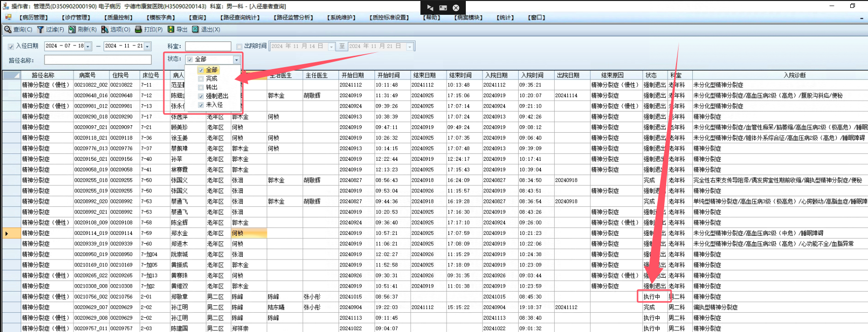Click the 查询(C) magnifier toolbar icon
The width and height of the screenshot is (868, 332).
pyautogui.click(x=7, y=30)
